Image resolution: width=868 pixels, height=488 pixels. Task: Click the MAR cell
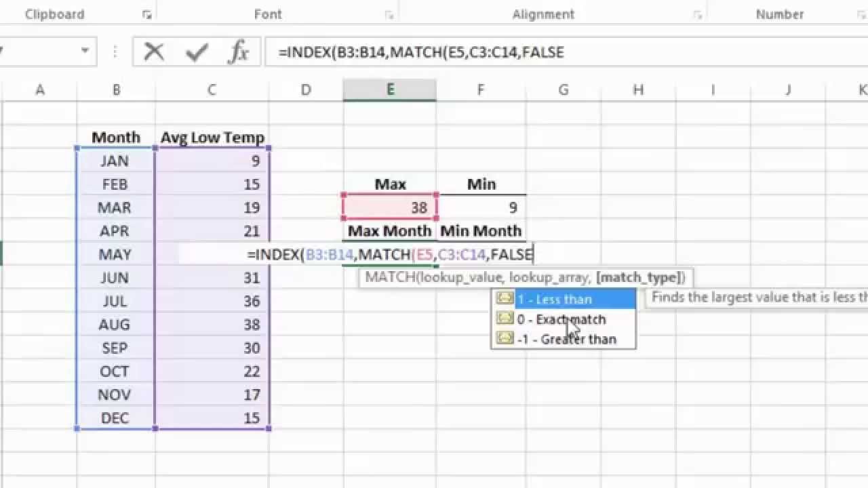coord(116,207)
